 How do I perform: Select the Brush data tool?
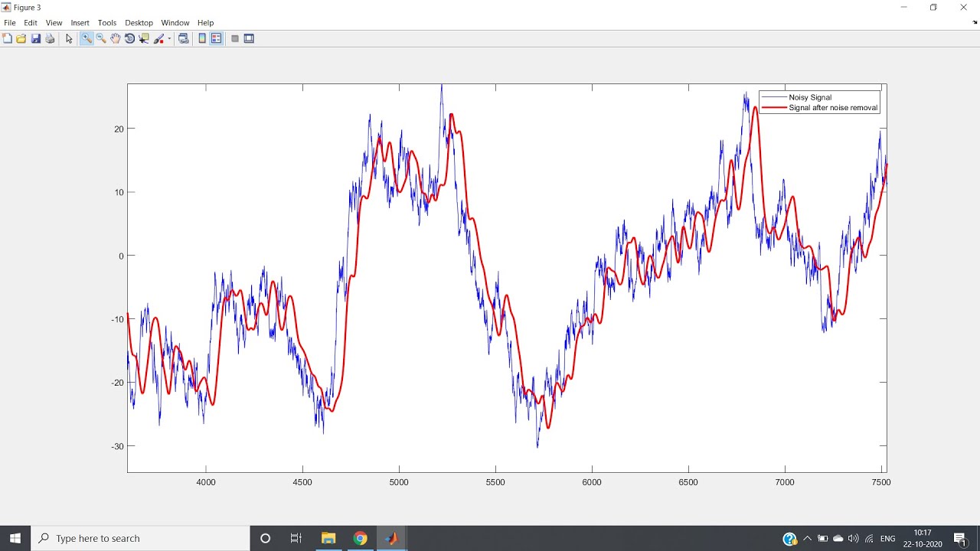coord(159,38)
